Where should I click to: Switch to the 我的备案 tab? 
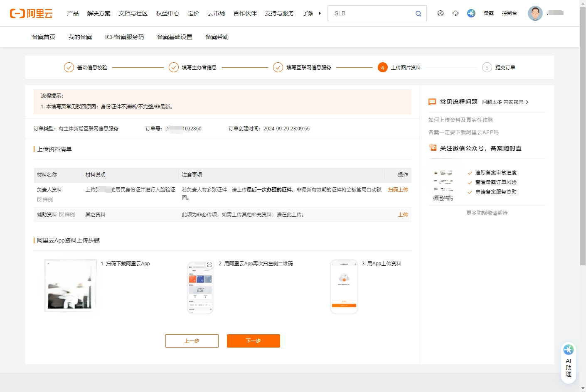[79, 37]
